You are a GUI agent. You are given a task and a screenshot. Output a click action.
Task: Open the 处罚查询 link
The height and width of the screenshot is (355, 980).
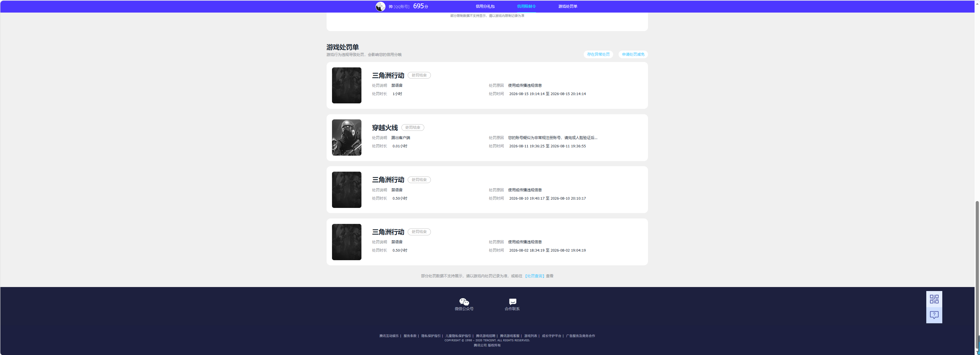(535, 276)
